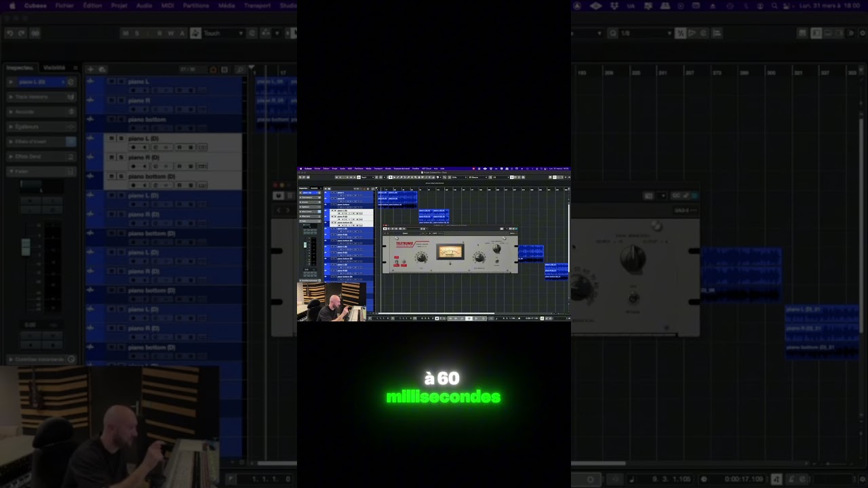
Task: Click the inspector fader handle in background
Action: click(x=26, y=247)
